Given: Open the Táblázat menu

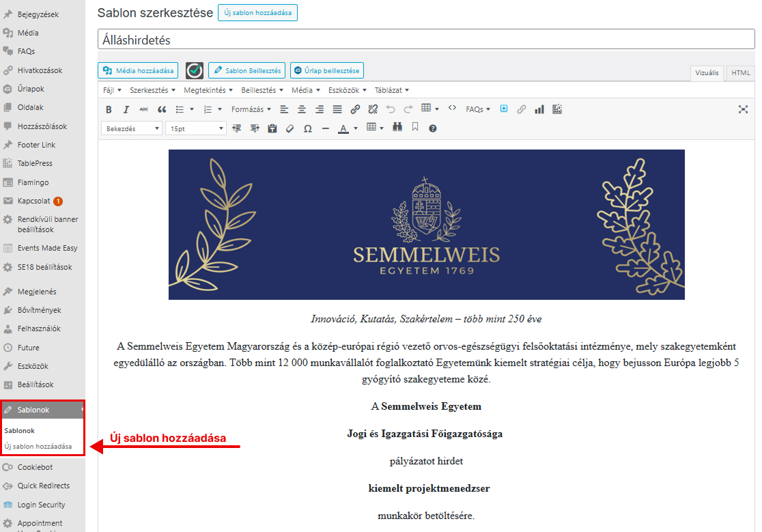Looking at the screenshot, I should coord(392,90).
